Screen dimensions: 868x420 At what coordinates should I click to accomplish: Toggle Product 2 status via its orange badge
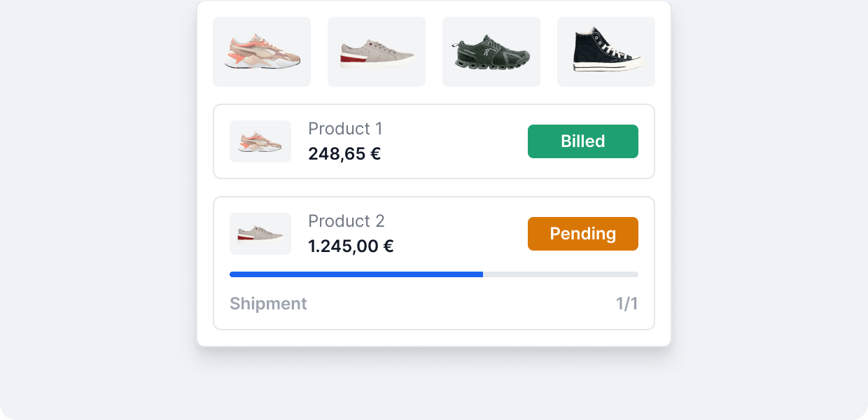pos(583,233)
